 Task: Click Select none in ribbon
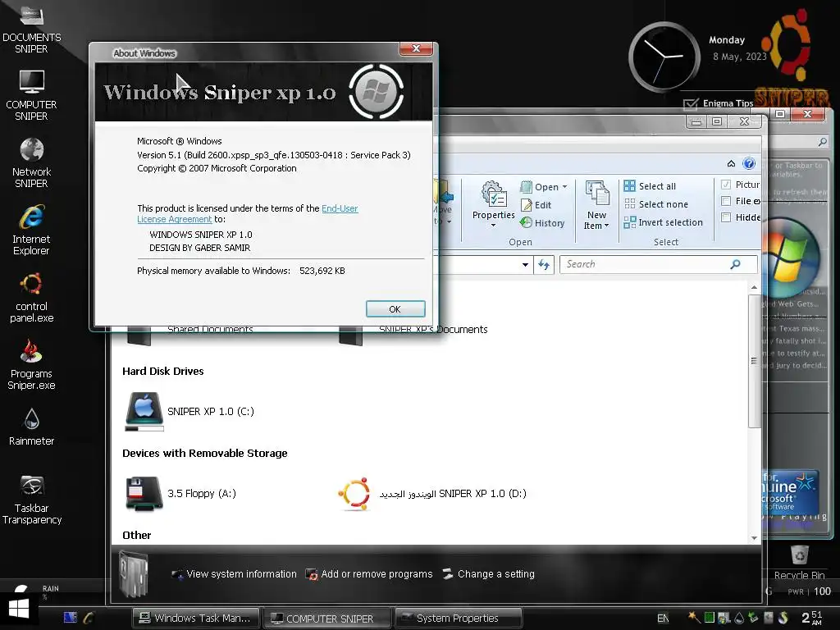[655, 204]
